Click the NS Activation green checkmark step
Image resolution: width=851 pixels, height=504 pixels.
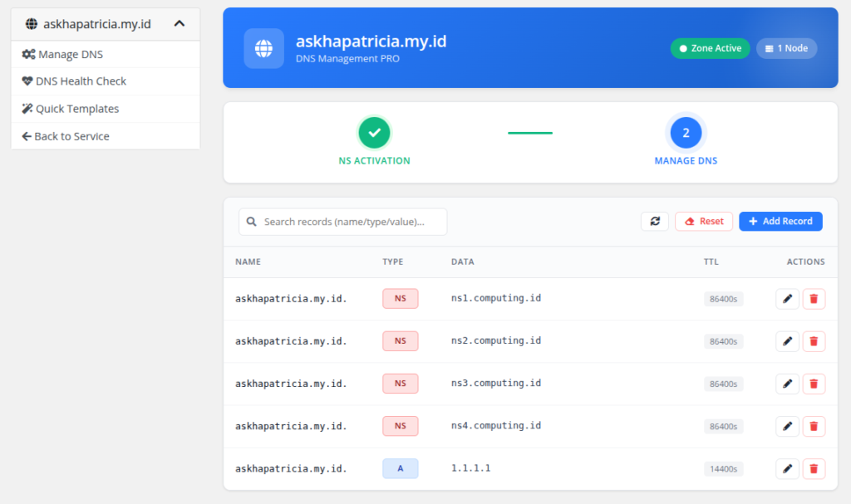[x=375, y=132]
